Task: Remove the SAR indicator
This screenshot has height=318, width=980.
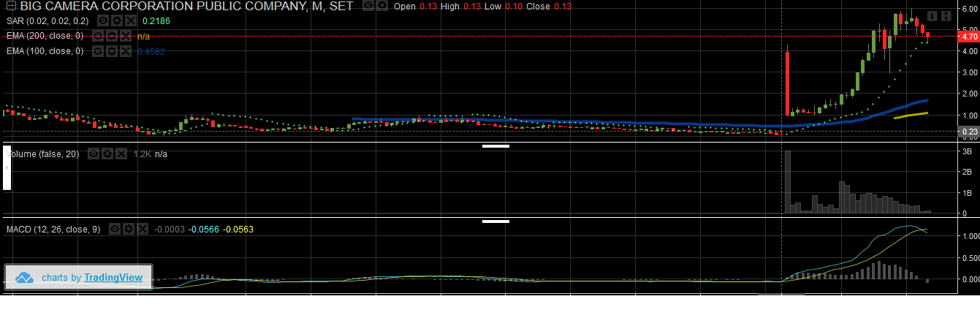Action: coord(130,20)
